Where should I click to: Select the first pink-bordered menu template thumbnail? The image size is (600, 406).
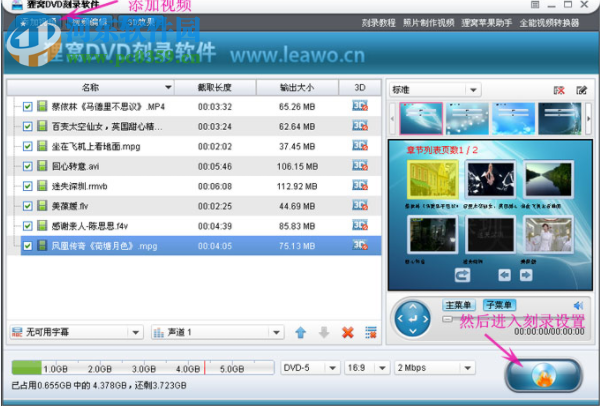[421, 118]
